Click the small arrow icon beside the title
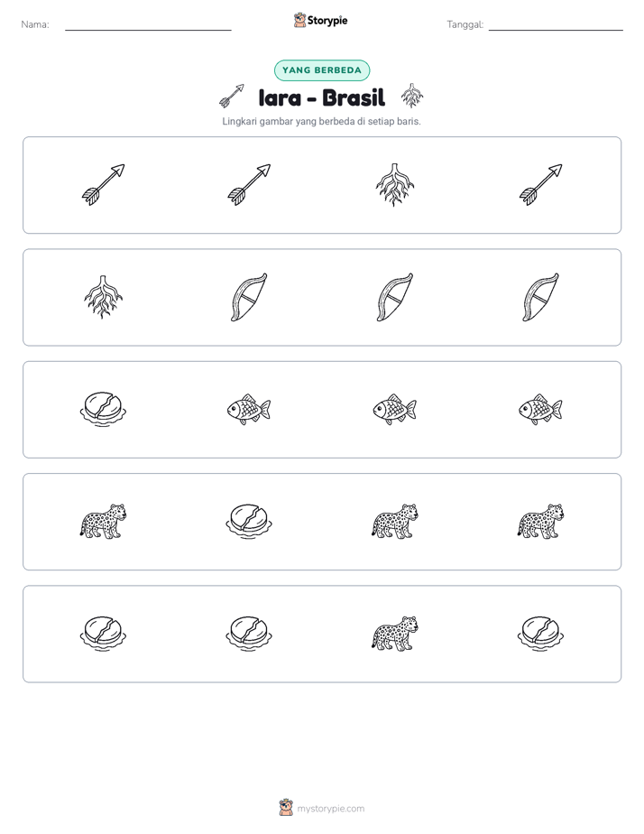This screenshot has width=644, height=834. coord(232,96)
